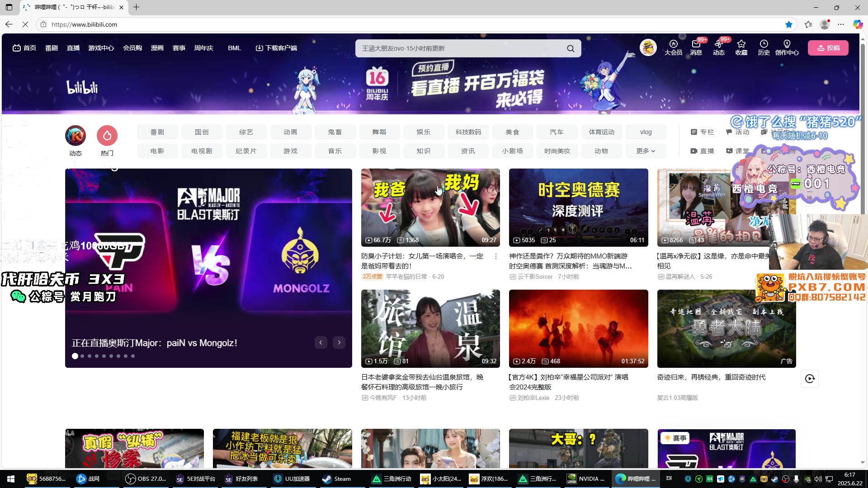Click the 动态 circular avatar icon
The width and height of the screenshot is (868, 488).
(x=75, y=136)
